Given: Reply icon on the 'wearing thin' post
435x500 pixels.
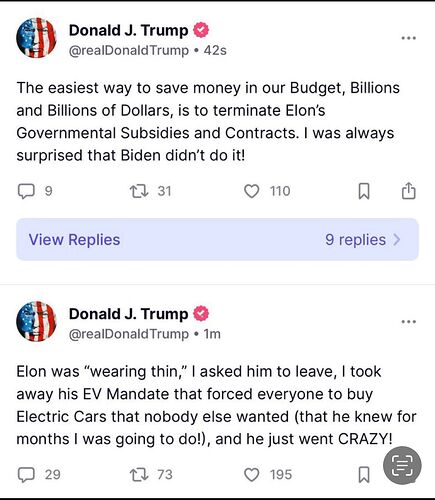Looking at the screenshot, I should 26,475.
